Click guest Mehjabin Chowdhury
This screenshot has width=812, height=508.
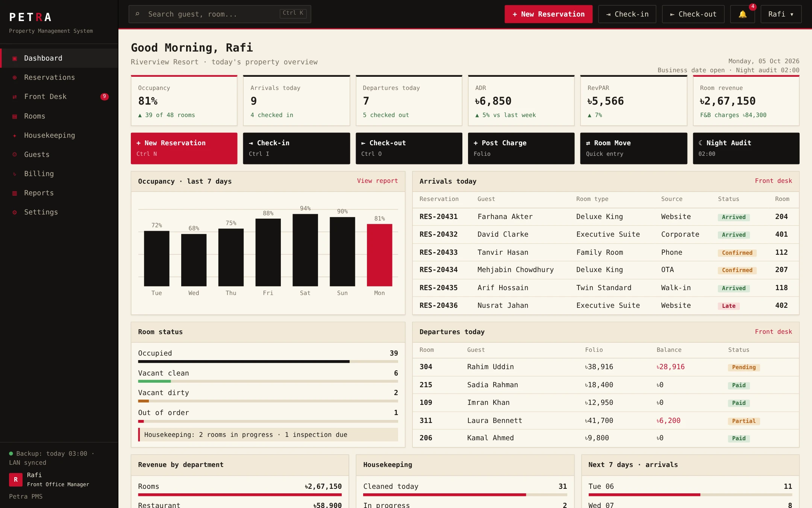tap(515, 270)
